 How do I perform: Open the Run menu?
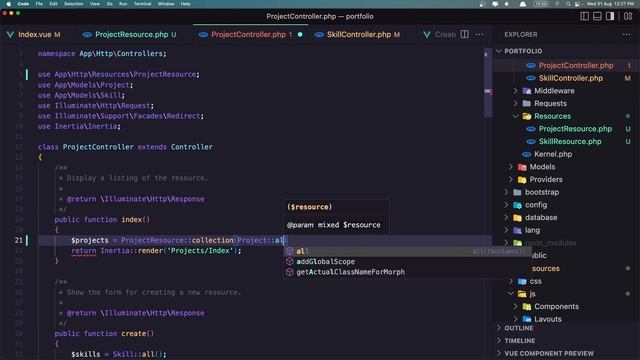[x=123, y=4]
